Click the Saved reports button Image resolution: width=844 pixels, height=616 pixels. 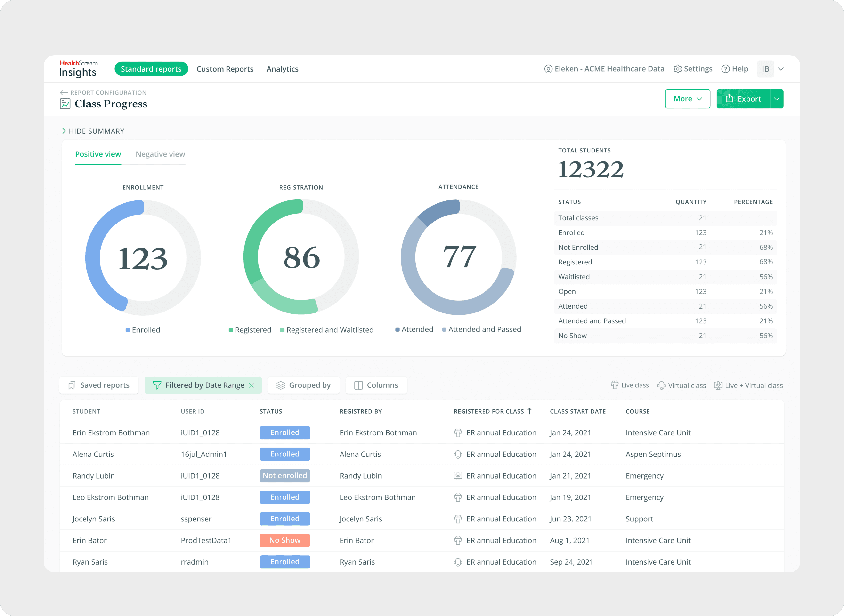(99, 385)
